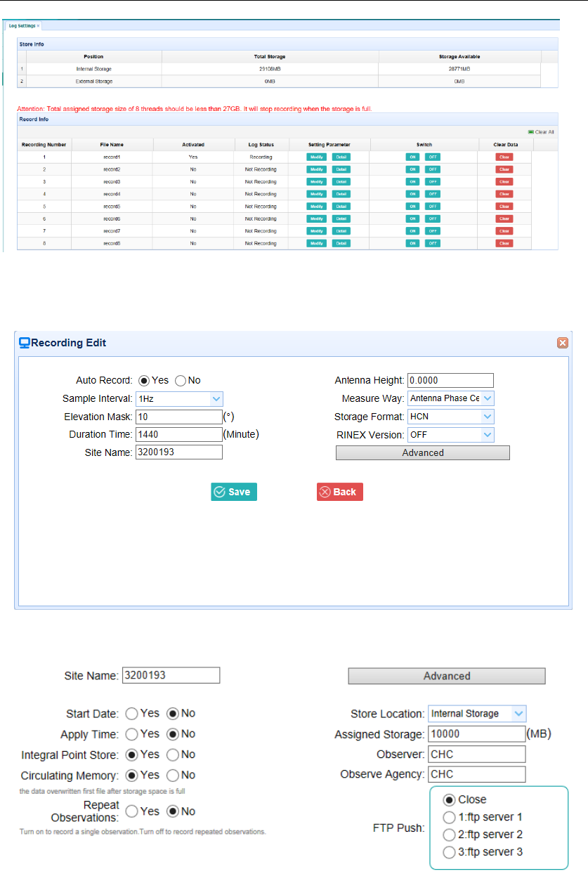Click Advanced button in Recording Edit dialog
588x881 pixels.
tap(423, 453)
